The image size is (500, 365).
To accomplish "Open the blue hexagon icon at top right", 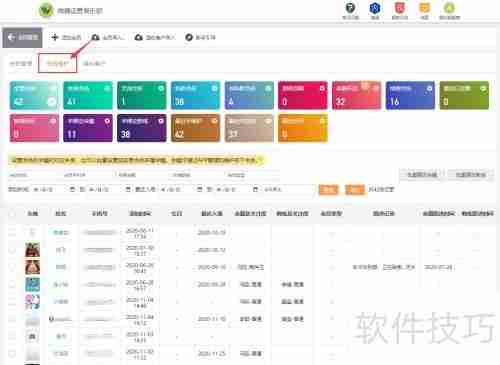I will (375, 8).
